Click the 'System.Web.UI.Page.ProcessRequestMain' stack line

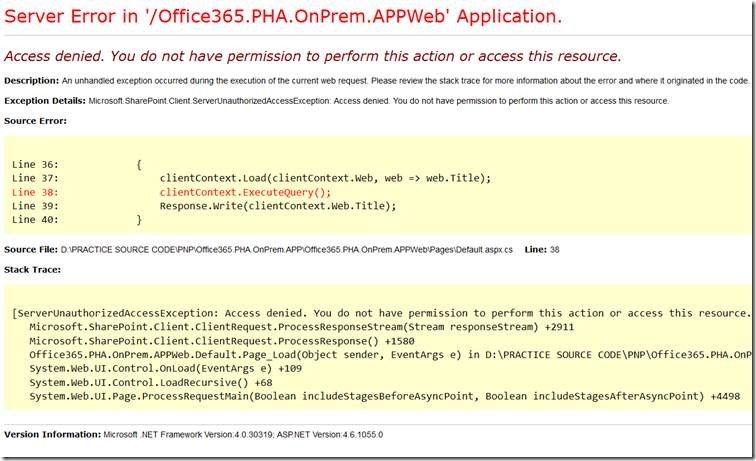click(384, 396)
